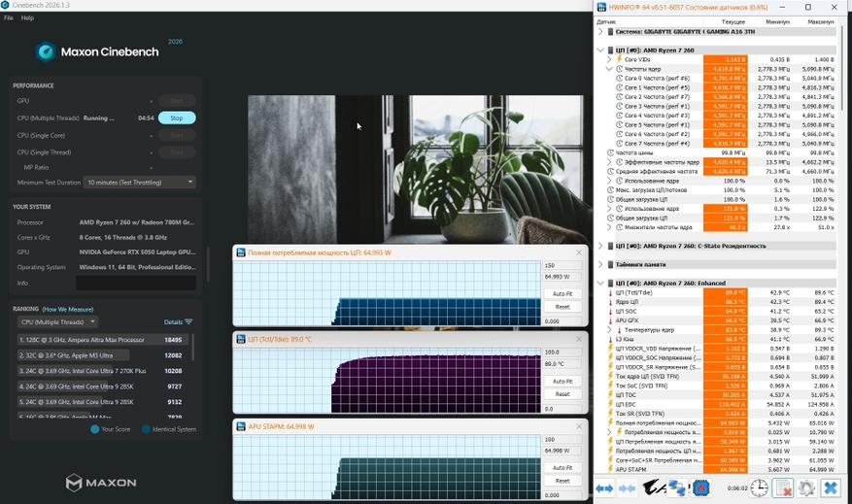Open the File menu in Cinebench
The image size is (852, 504).
pyautogui.click(x=9, y=17)
